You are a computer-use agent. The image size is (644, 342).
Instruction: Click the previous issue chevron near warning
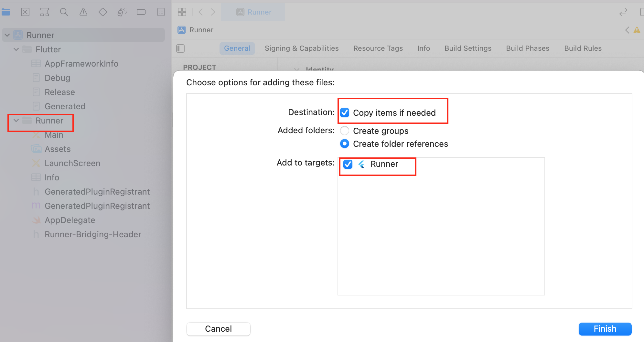pos(627,30)
